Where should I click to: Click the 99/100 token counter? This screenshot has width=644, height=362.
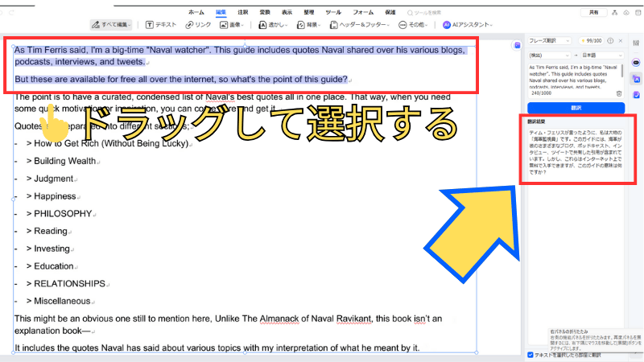coord(592,41)
